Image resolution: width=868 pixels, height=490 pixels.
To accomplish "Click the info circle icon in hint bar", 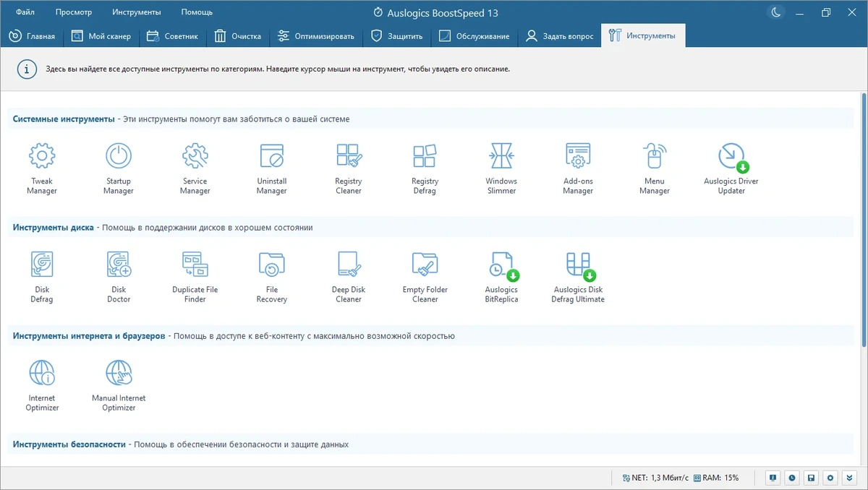I will 27,69.
